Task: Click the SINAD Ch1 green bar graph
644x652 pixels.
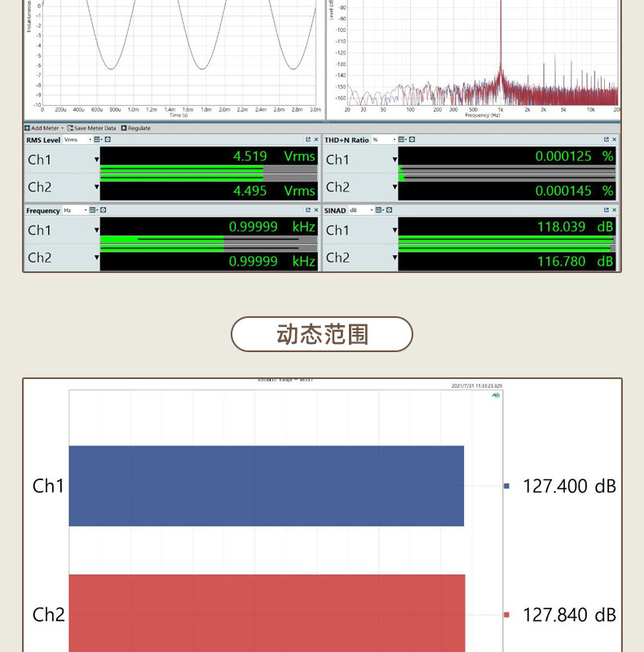Action: point(507,239)
